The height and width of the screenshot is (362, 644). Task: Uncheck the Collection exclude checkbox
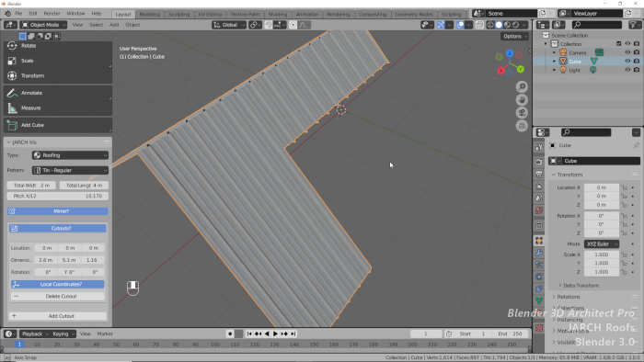click(619, 43)
